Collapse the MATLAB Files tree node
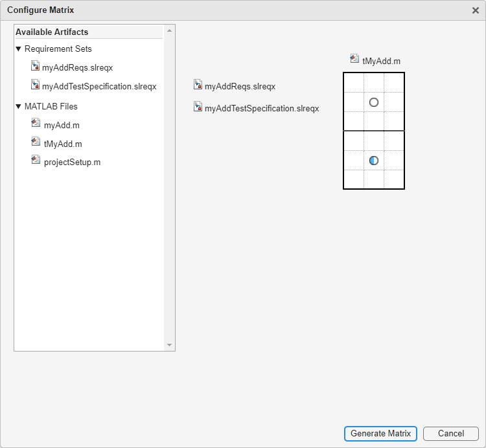Screen dimensions: 486x448 [18, 107]
